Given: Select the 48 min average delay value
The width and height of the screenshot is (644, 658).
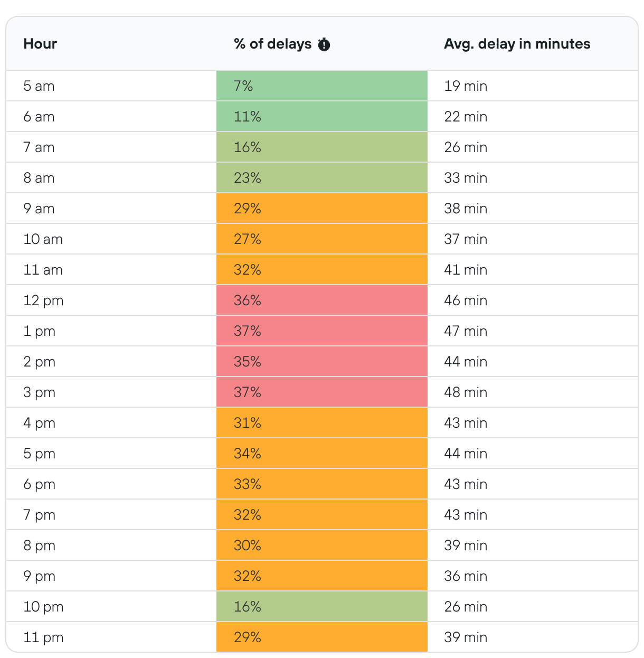Looking at the screenshot, I should click(466, 392).
